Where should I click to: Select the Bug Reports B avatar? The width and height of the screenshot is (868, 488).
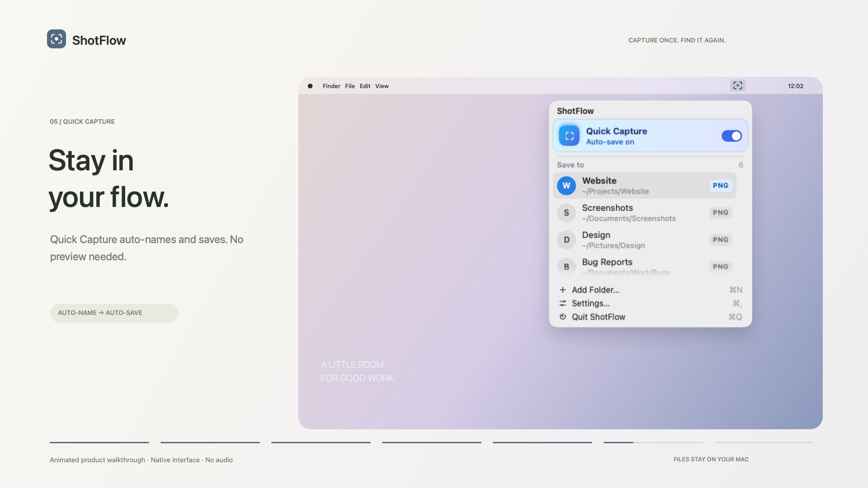coord(566,267)
